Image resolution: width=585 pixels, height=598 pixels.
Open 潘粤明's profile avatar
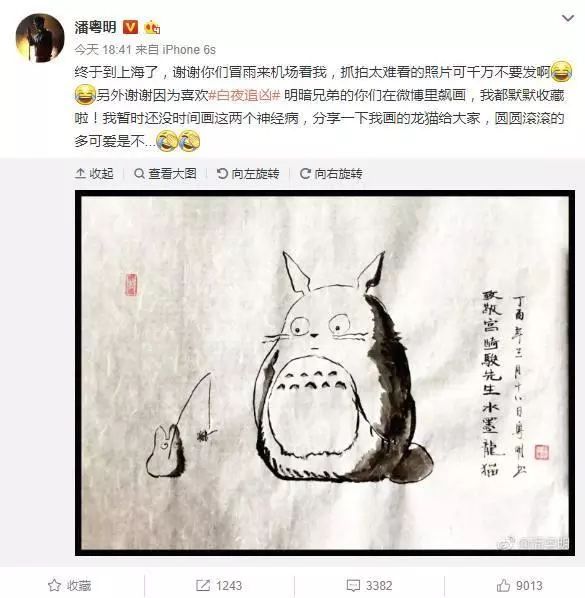pyautogui.click(x=40, y=38)
